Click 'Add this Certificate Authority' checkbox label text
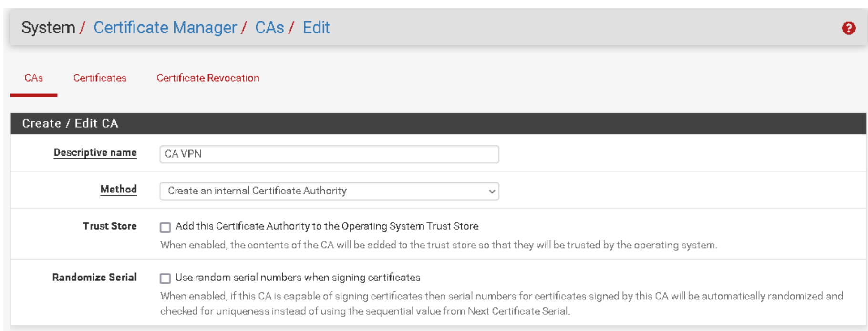The height and width of the screenshot is (331, 868). point(327,226)
